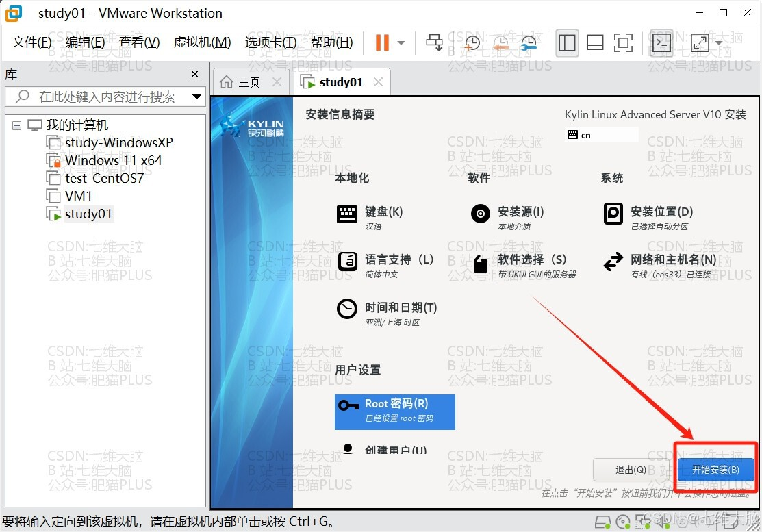Toggle the thumbnail bar view icon

(595, 42)
